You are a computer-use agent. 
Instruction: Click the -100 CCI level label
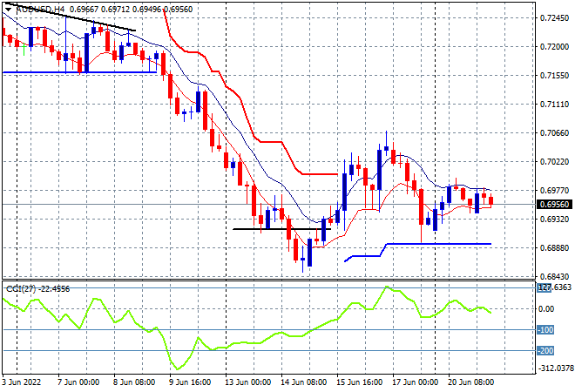pos(545,330)
